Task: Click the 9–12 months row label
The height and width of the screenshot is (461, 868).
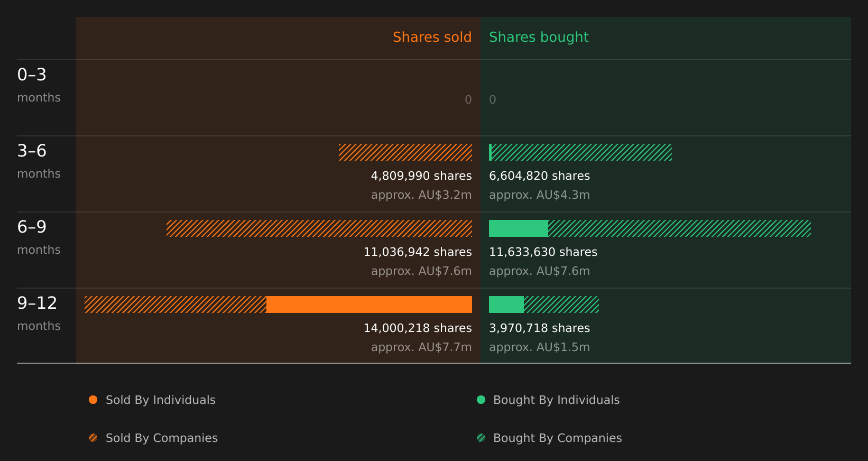Action: tap(39, 314)
